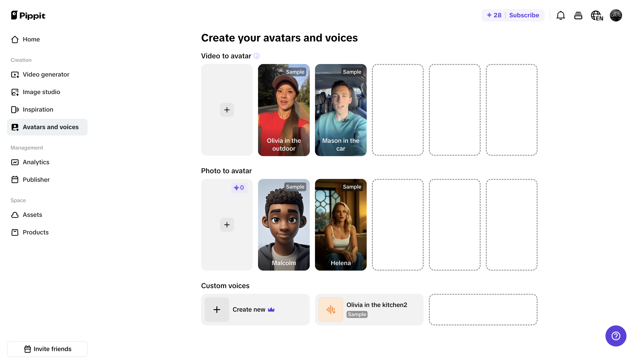Open the Video generator tool
644x364 pixels.
click(46, 74)
